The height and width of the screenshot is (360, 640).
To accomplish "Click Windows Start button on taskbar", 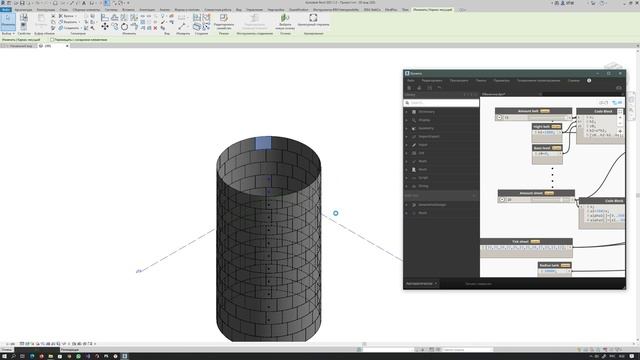I will click(4, 356).
